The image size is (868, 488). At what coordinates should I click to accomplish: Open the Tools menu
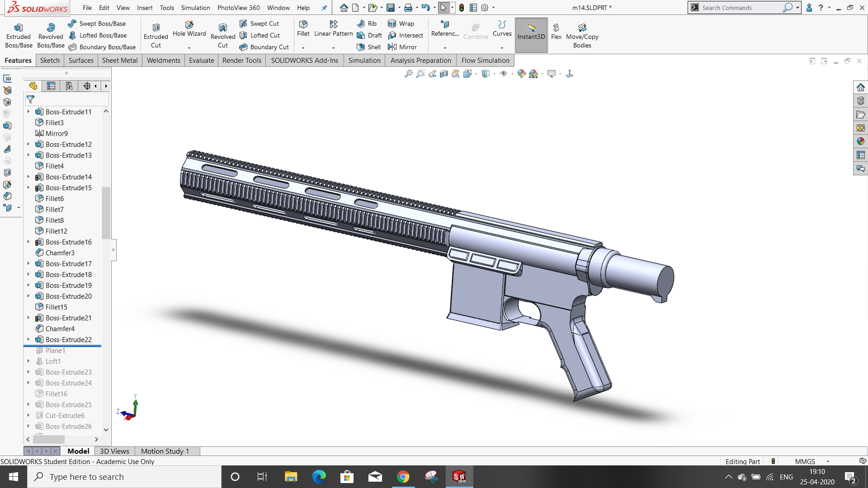coord(167,8)
